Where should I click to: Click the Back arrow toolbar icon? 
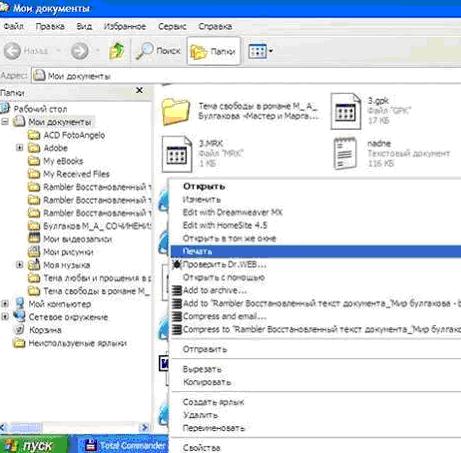13,51
